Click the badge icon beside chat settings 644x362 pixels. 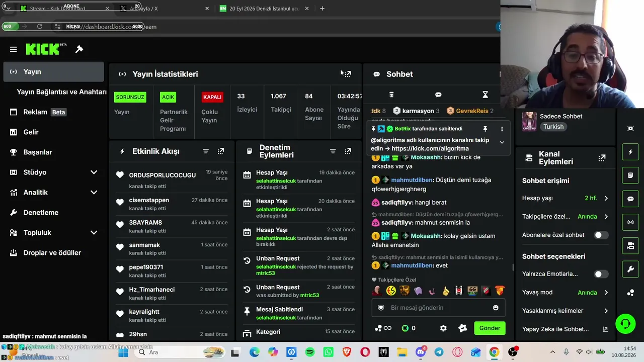click(463, 328)
